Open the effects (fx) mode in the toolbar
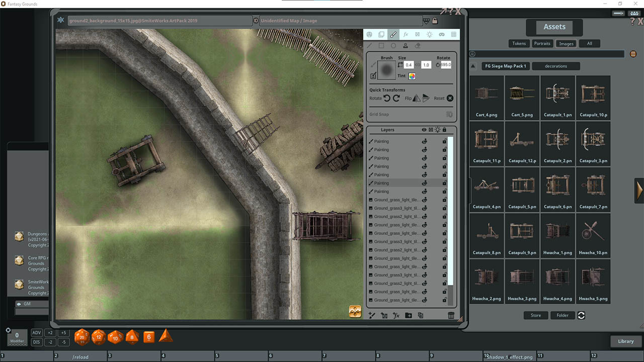644x362 pixels. 406,34
